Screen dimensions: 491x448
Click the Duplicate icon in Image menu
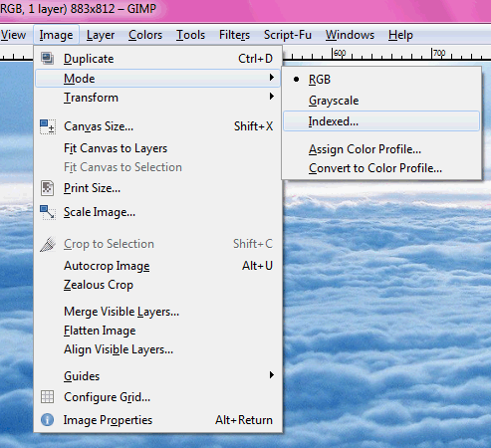coord(48,59)
